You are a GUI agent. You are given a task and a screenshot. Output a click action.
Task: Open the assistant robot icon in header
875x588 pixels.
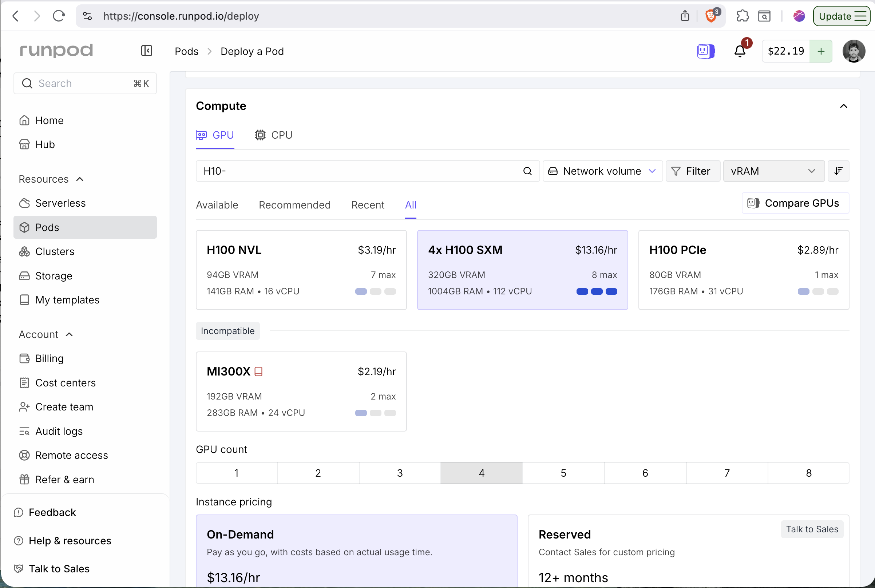click(x=705, y=51)
